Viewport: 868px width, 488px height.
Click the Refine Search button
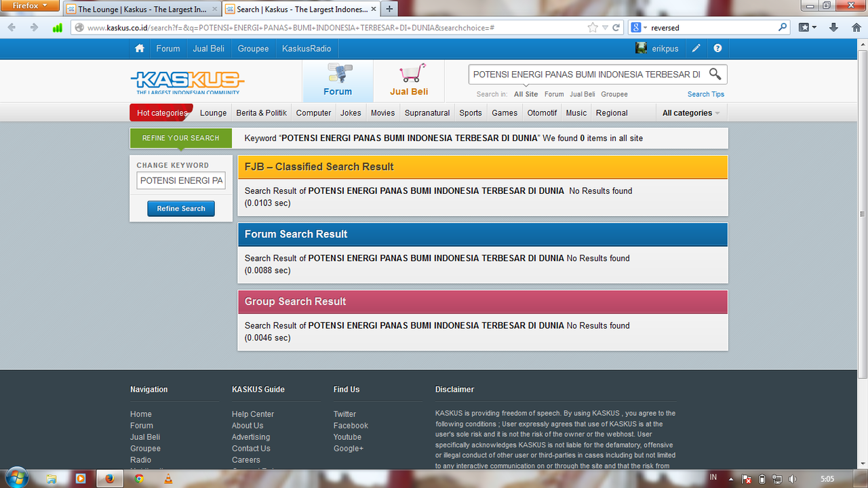pos(181,209)
